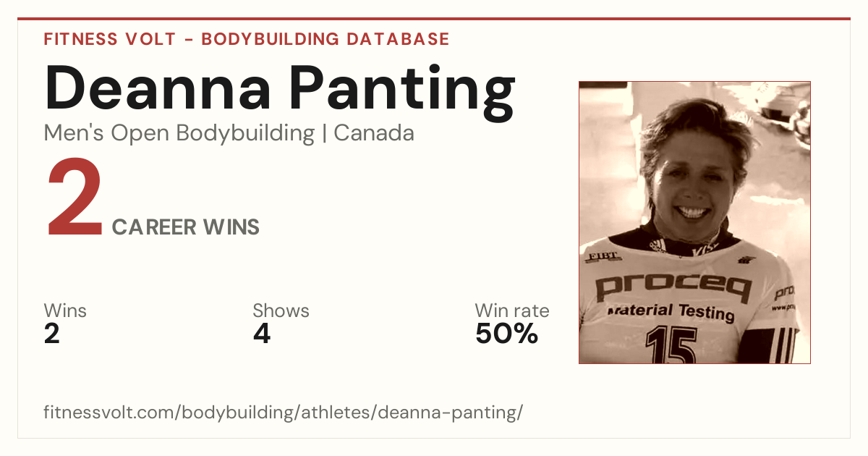Click the Shows value 4
Viewport: 868px width, 456px height.
pyautogui.click(x=262, y=334)
